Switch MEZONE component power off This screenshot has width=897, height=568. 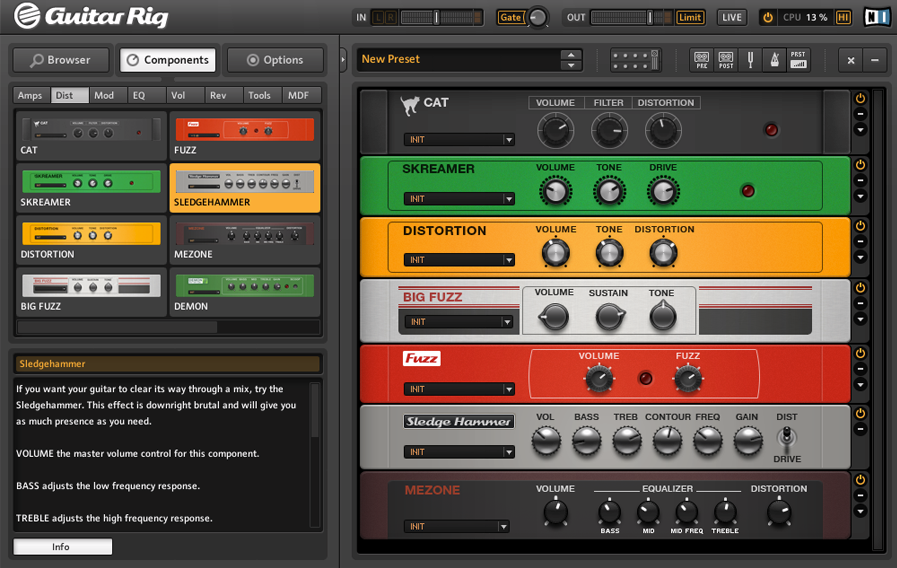pyautogui.click(x=860, y=480)
